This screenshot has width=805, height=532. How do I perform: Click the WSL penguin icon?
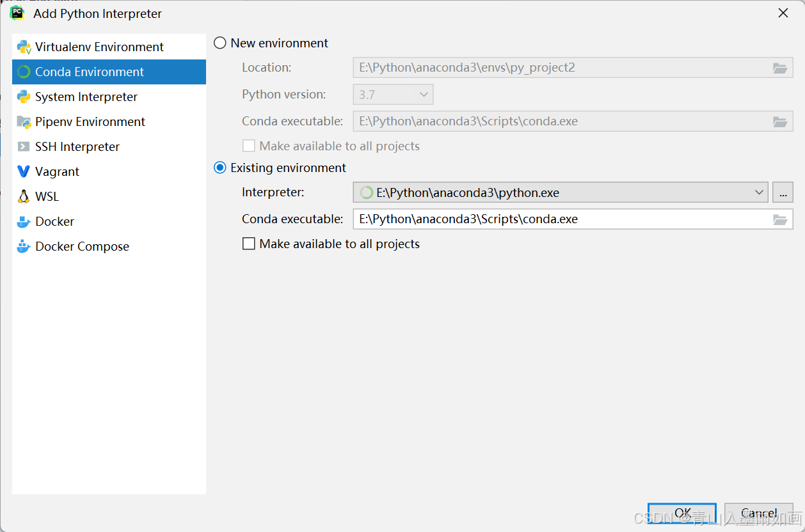[x=24, y=197]
